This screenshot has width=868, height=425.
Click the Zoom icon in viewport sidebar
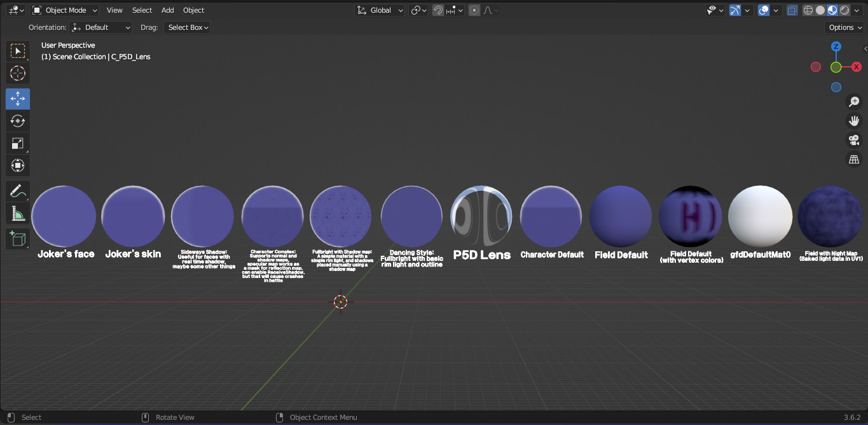[x=854, y=102]
